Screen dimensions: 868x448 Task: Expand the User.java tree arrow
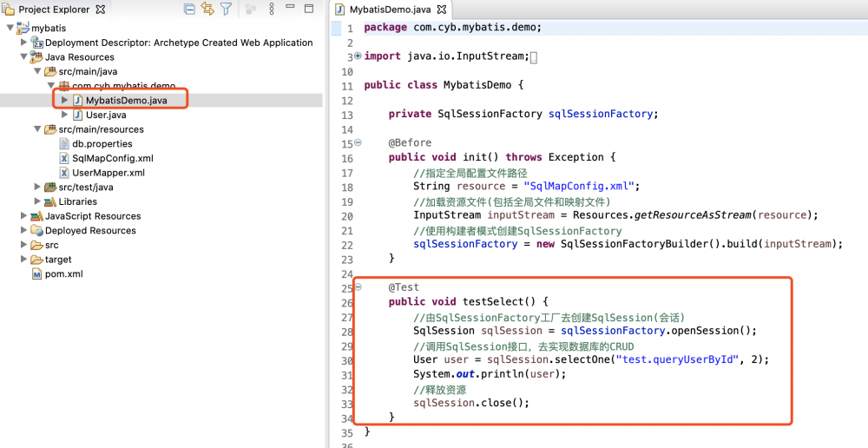click(64, 114)
